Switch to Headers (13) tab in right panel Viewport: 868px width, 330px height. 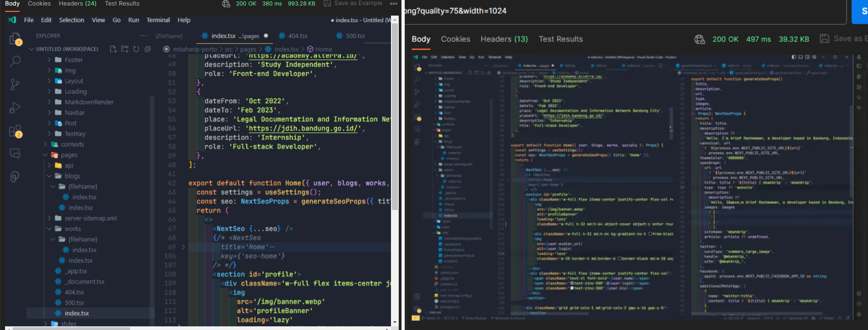coord(504,39)
